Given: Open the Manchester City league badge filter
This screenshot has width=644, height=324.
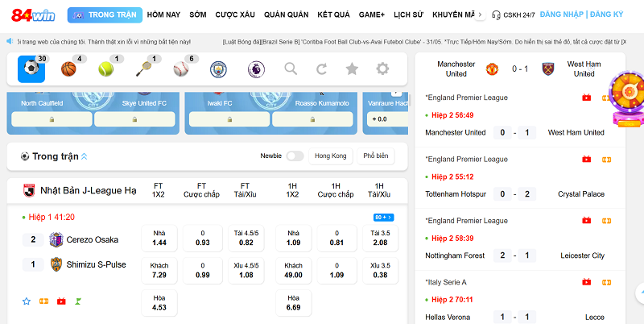Looking at the screenshot, I should point(218,69).
